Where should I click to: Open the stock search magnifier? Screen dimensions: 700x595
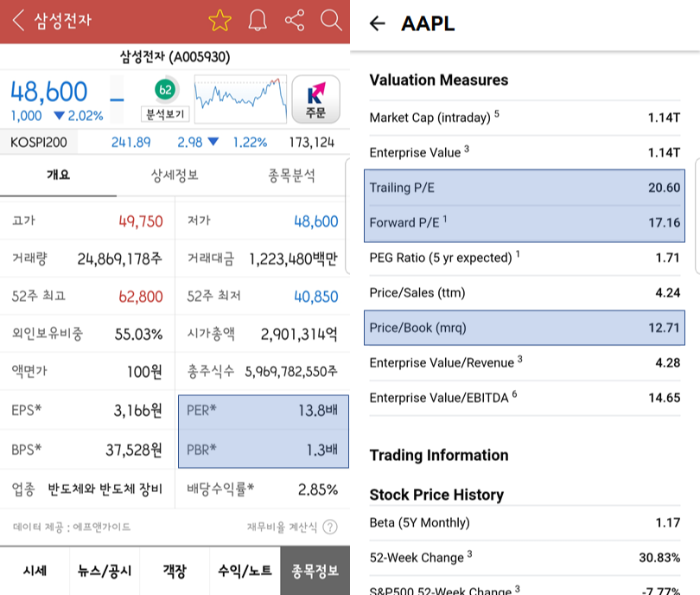331,21
